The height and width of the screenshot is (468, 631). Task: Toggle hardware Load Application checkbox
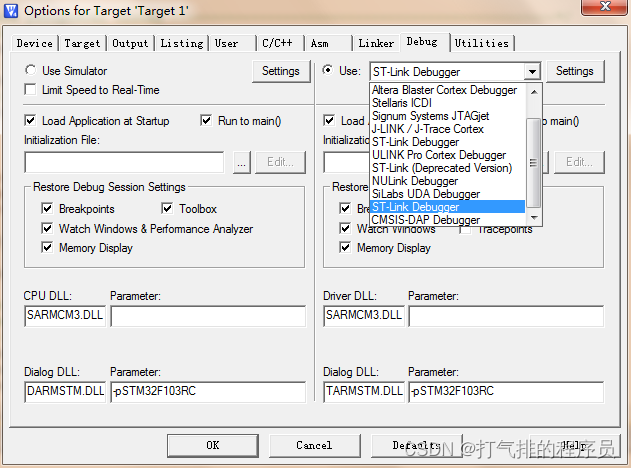pos(329,120)
